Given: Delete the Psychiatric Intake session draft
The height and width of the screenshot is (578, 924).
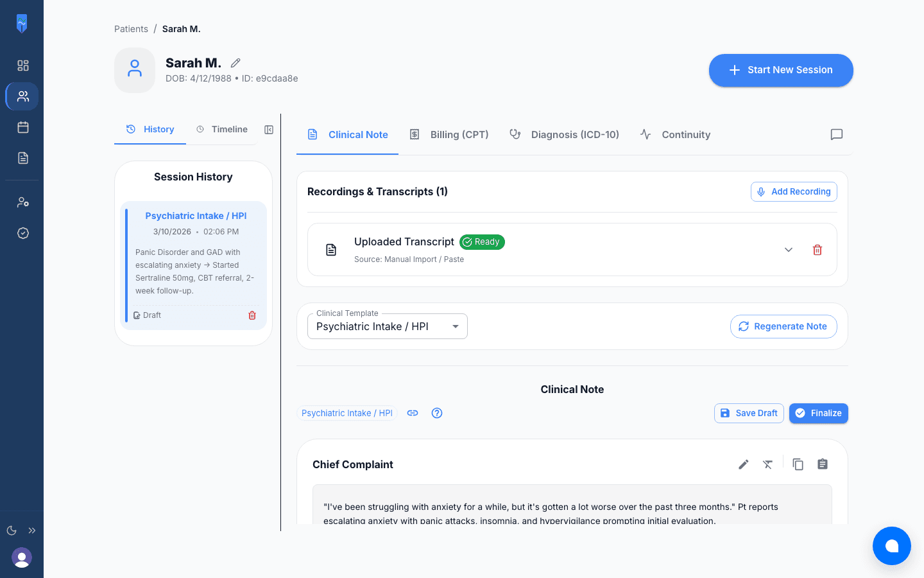Looking at the screenshot, I should click(252, 315).
